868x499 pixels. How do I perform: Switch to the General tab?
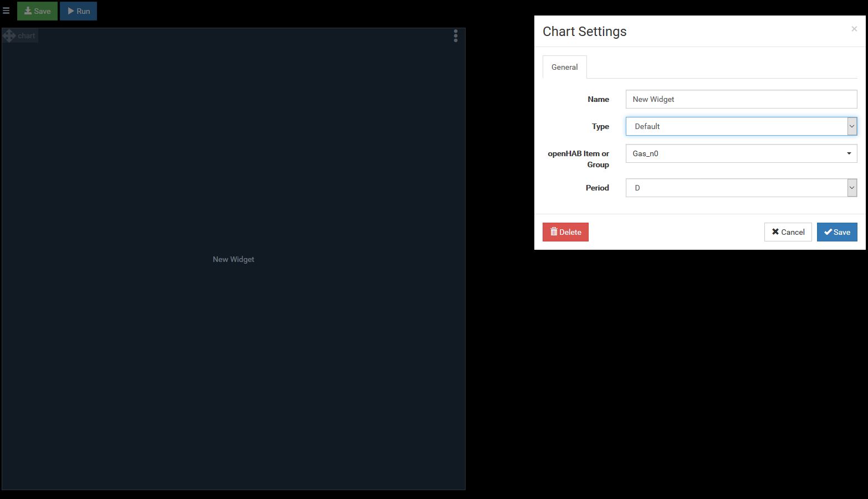pos(564,67)
